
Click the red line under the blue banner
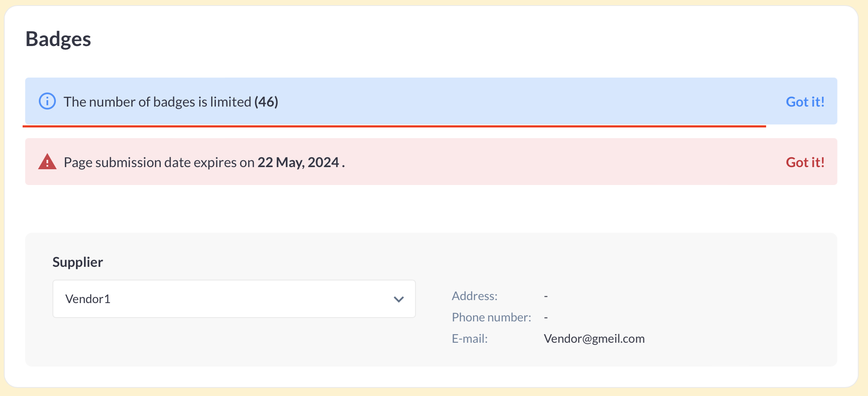394,126
